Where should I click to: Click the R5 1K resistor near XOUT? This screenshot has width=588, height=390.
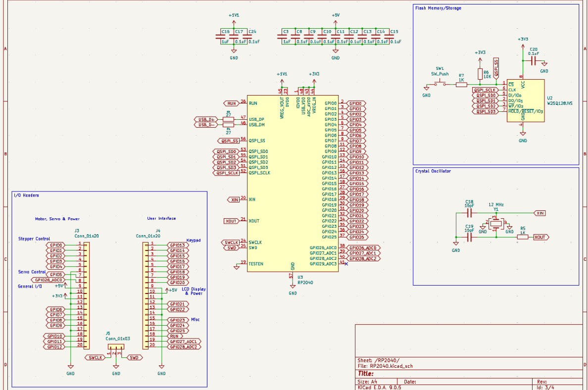coord(523,237)
